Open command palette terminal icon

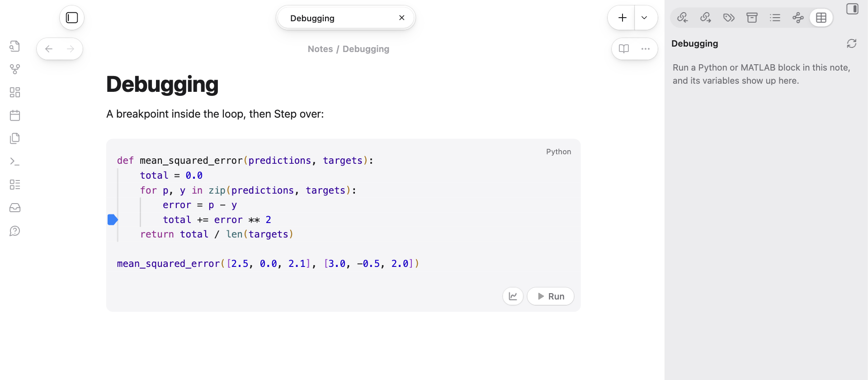15,161
